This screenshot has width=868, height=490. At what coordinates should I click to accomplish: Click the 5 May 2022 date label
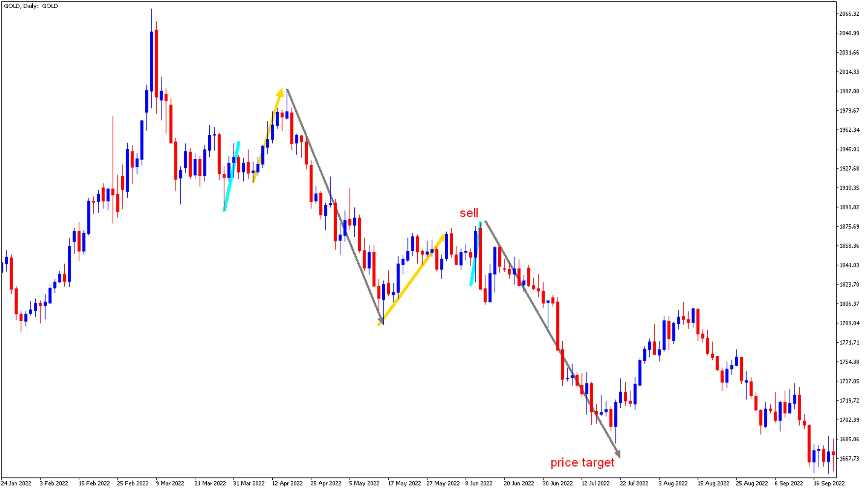(x=364, y=483)
